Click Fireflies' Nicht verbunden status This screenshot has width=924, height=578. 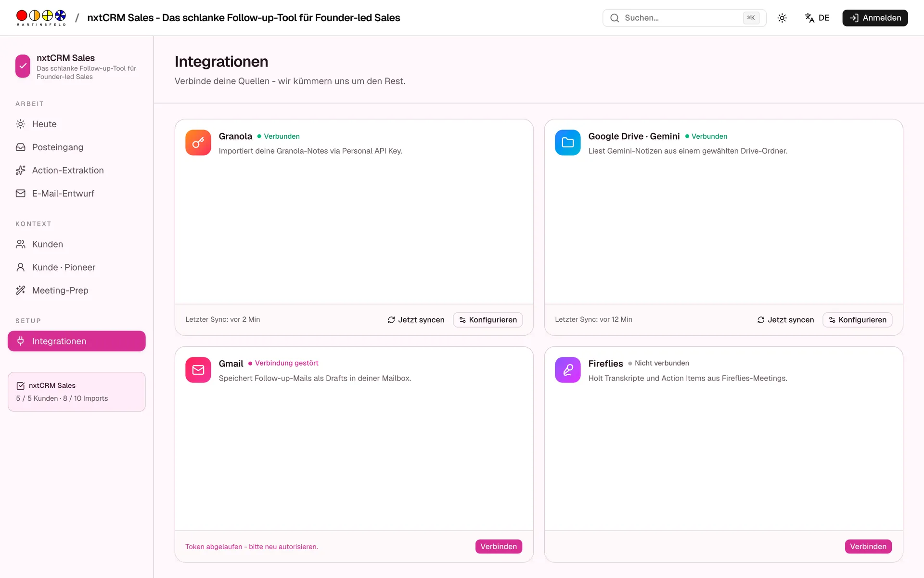[x=659, y=363]
